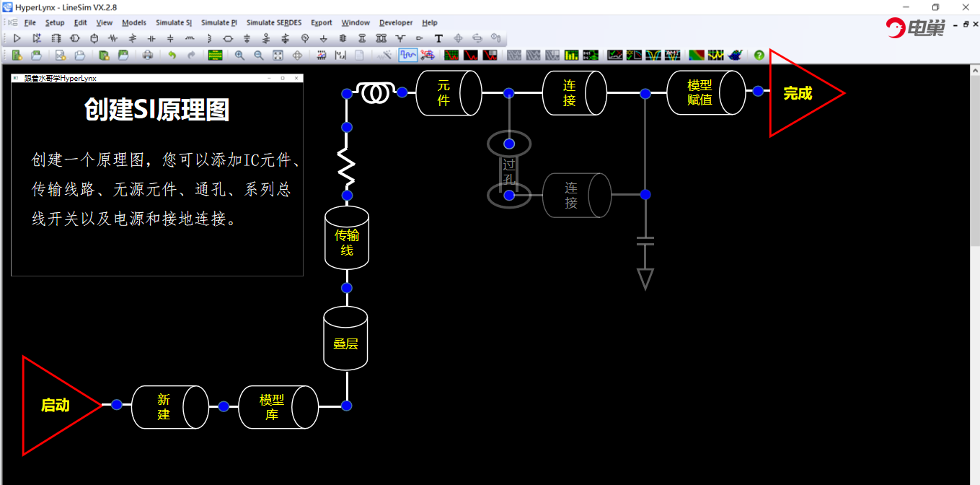Click the checkmark eye-diagram analysis icon

[x=615, y=55]
